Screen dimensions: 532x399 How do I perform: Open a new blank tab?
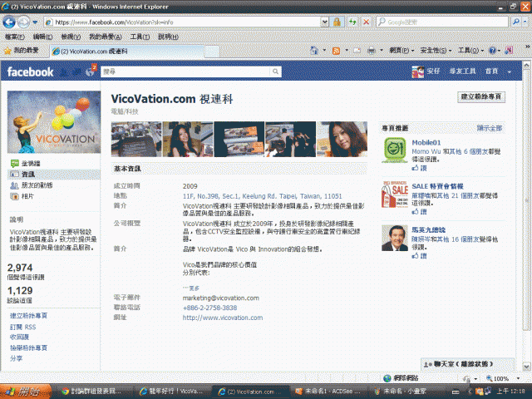213,52
